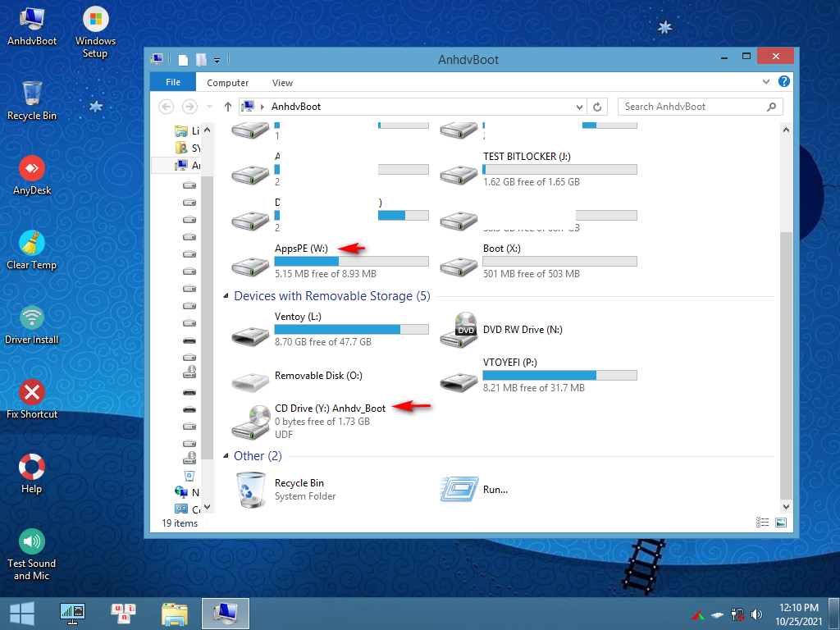Screen dimensions: 840x630
Task: Click the Run... item icon
Action: point(459,490)
